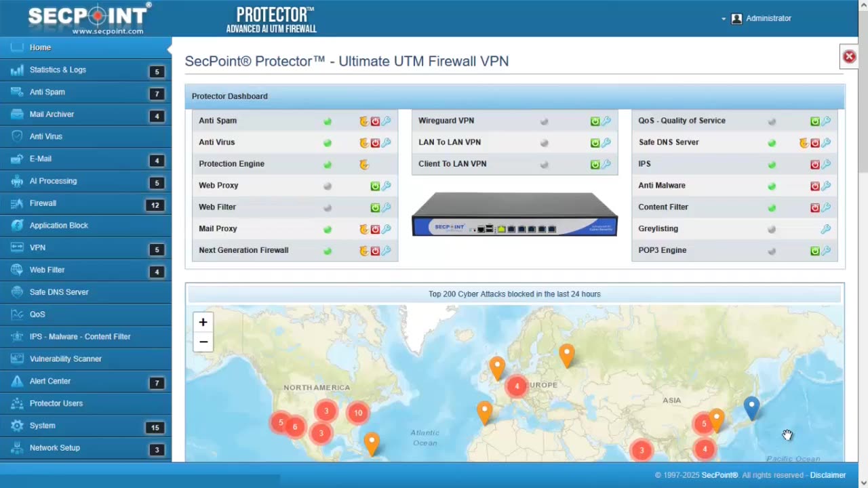The height and width of the screenshot is (488, 868).
Task: Zoom out on the attack map
Action: pos(203,342)
